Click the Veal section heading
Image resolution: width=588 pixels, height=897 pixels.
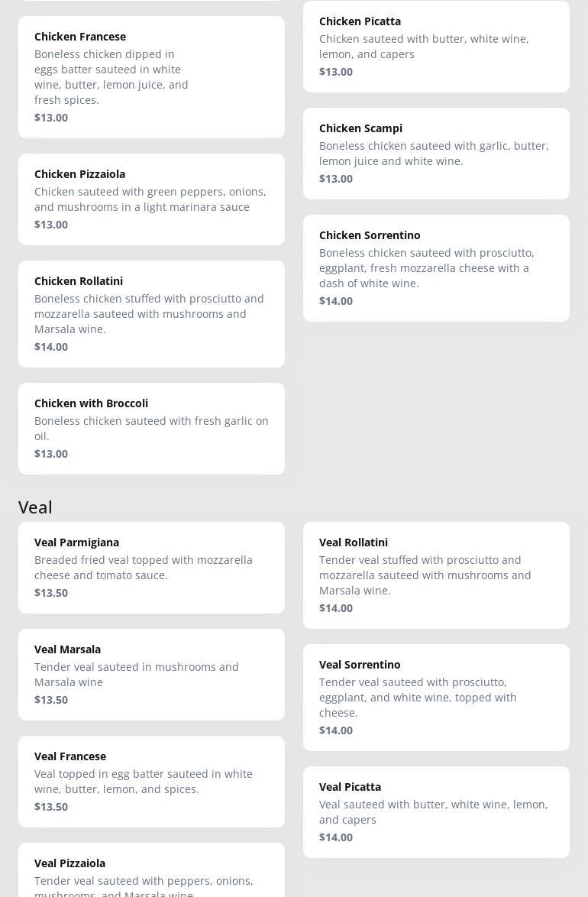pos(36,507)
